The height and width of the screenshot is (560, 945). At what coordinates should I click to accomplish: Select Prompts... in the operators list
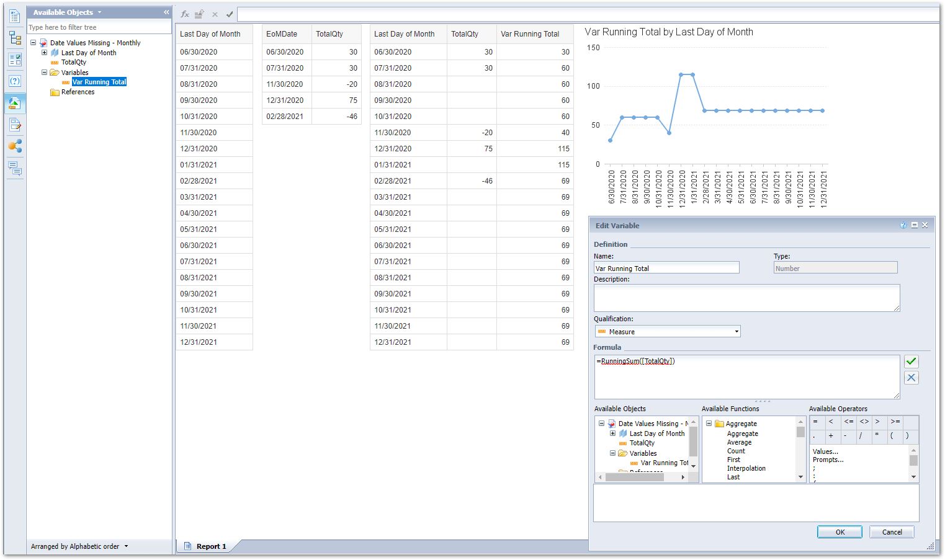click(x=828, y=460)
